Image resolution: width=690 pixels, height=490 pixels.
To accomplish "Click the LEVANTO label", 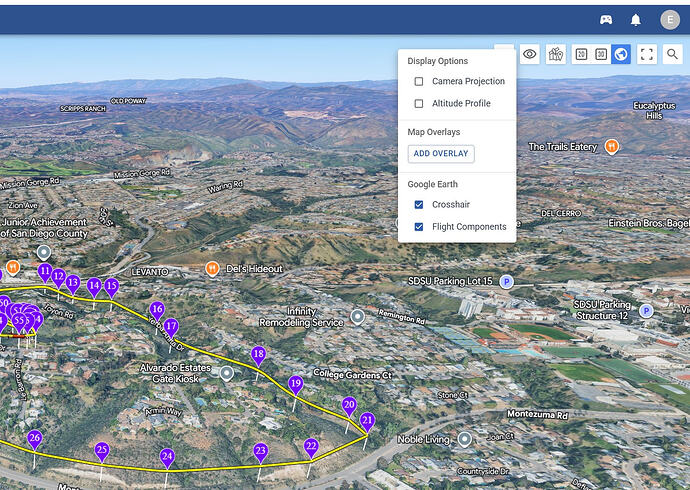I will 150,272.
